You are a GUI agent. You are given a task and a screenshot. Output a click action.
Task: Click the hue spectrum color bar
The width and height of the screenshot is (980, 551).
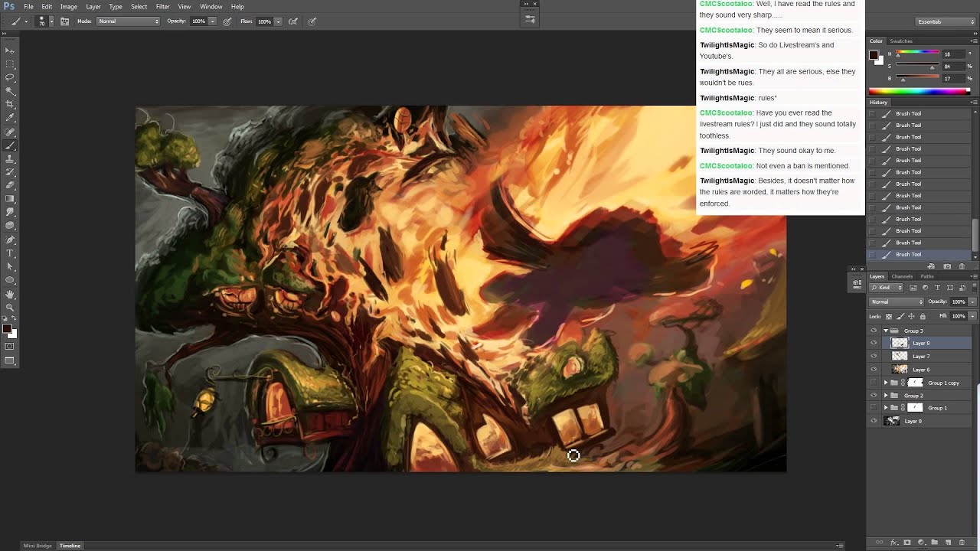(919, 92)
